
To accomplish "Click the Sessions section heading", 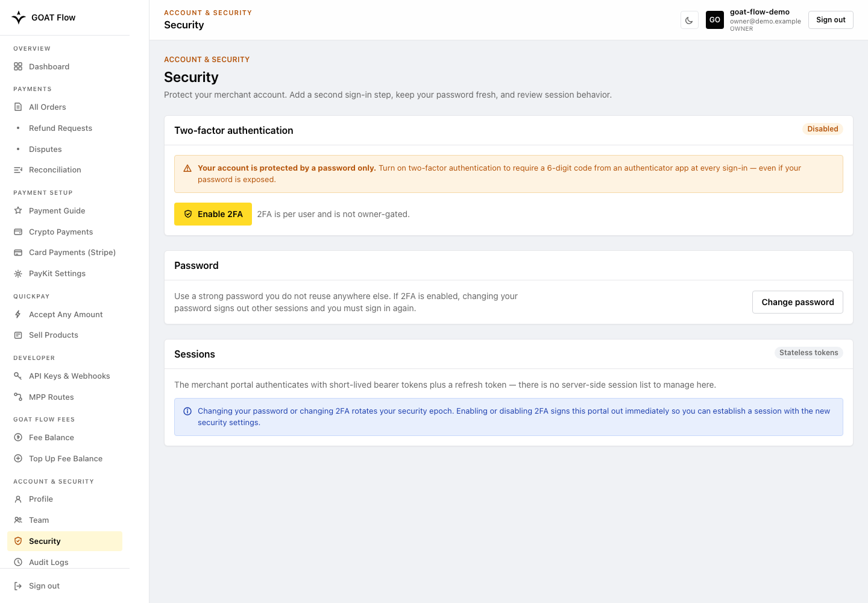I will pos(195,354).
